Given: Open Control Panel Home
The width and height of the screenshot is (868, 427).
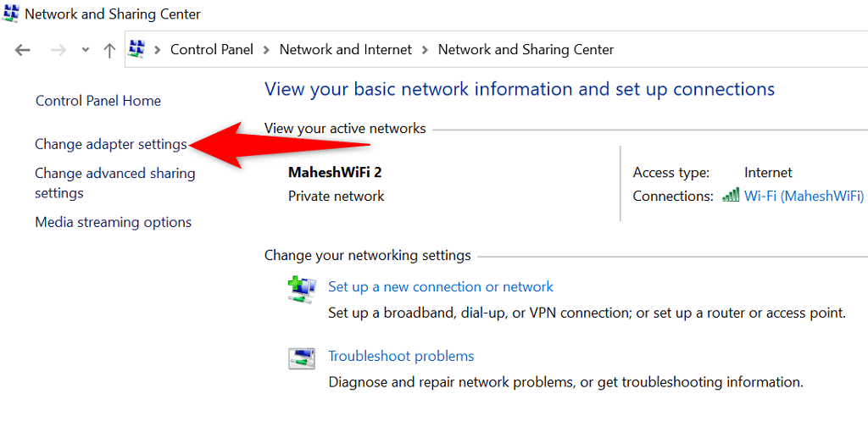Looking at the screenshot, I should pyautogui.click(x=98, y=101).
